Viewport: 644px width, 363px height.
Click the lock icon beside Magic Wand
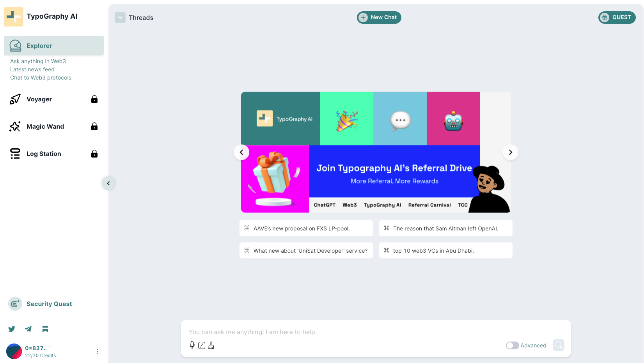[x=94, y=126]
